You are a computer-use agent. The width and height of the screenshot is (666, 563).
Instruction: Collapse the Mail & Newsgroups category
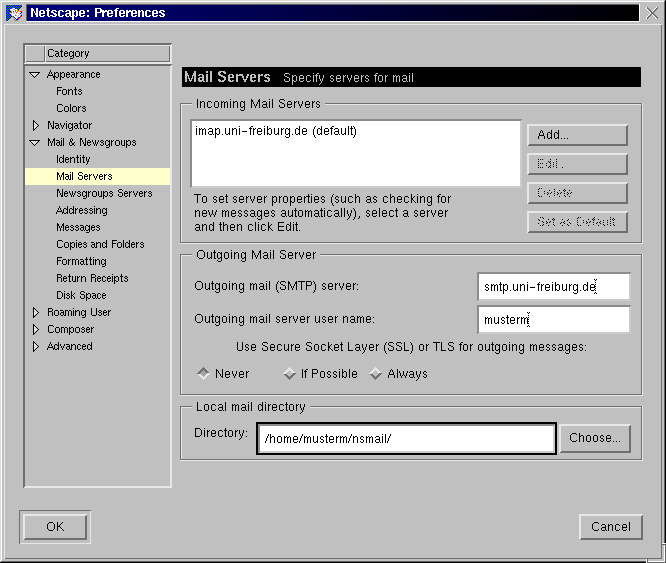35,143
